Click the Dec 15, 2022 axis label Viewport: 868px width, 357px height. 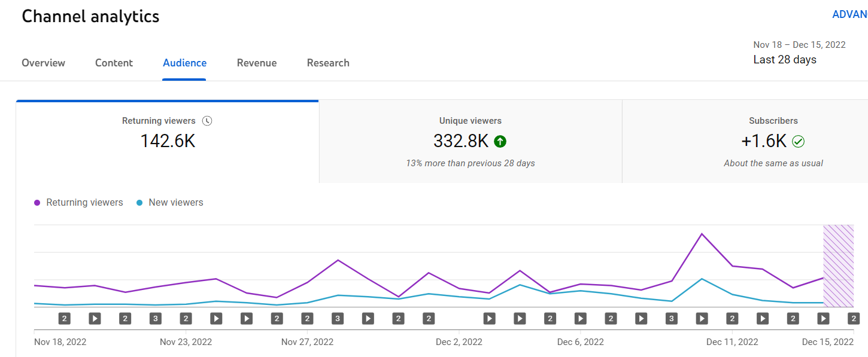point(828,342)
